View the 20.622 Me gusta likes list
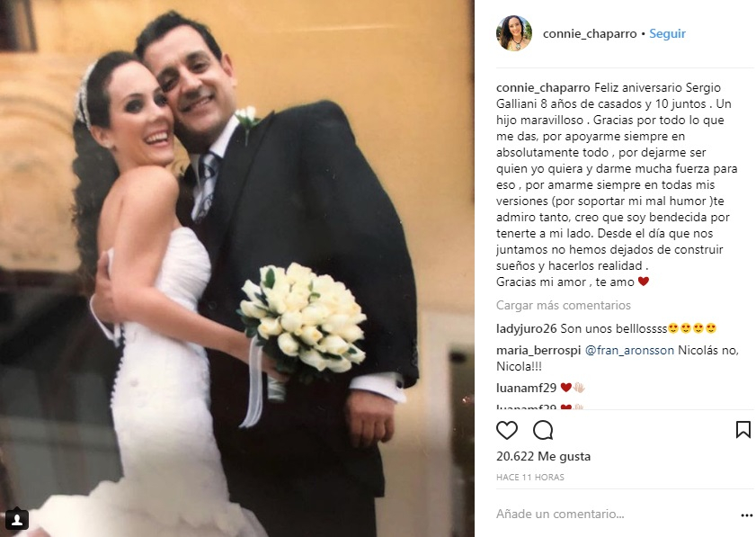This screenshot has width=756, height=537. (543, 456)
